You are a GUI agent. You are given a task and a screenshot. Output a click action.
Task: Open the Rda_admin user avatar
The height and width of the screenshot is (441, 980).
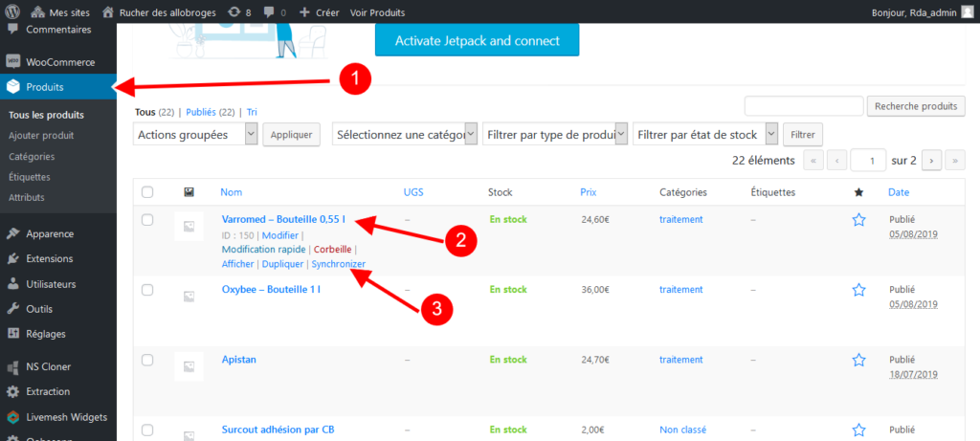[x=967, y=11]
